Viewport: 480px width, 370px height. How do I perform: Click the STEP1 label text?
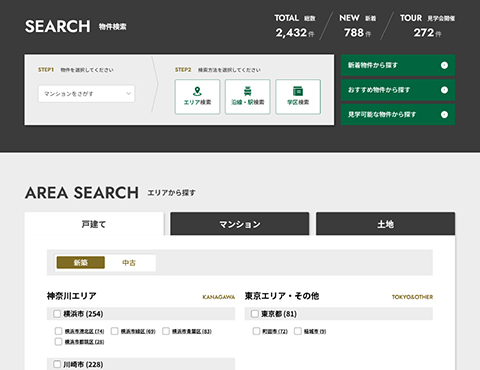(46, 70)
